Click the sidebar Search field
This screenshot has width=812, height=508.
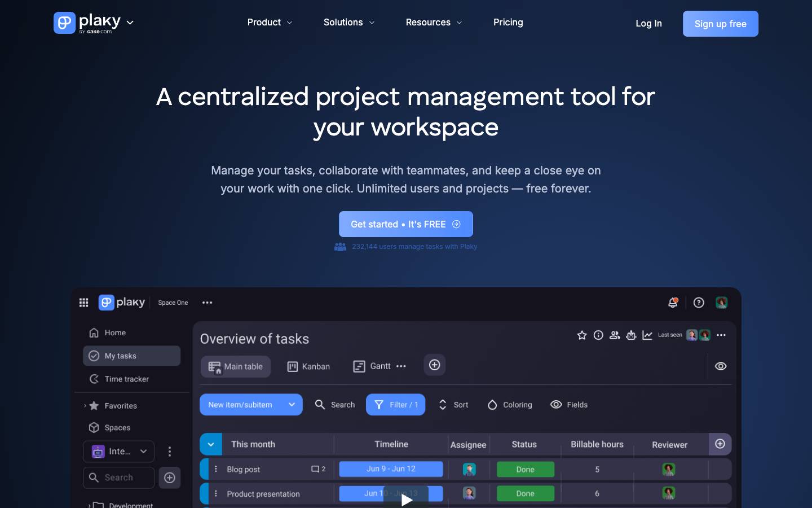click(x=118, y=478)
